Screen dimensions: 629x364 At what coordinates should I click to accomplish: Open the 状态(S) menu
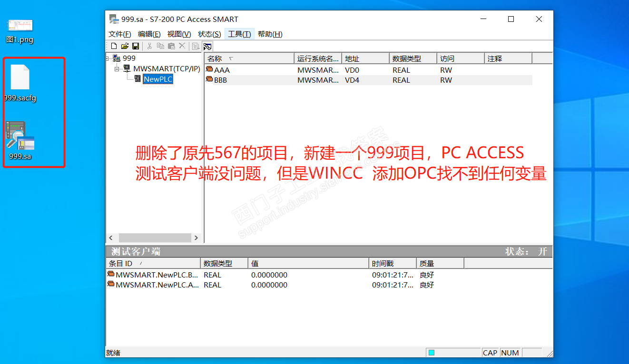click(209, 34)
